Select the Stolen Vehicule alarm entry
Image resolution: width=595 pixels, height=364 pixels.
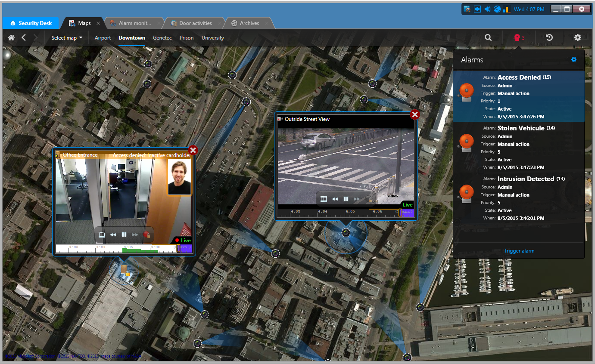tap(519, 146)
